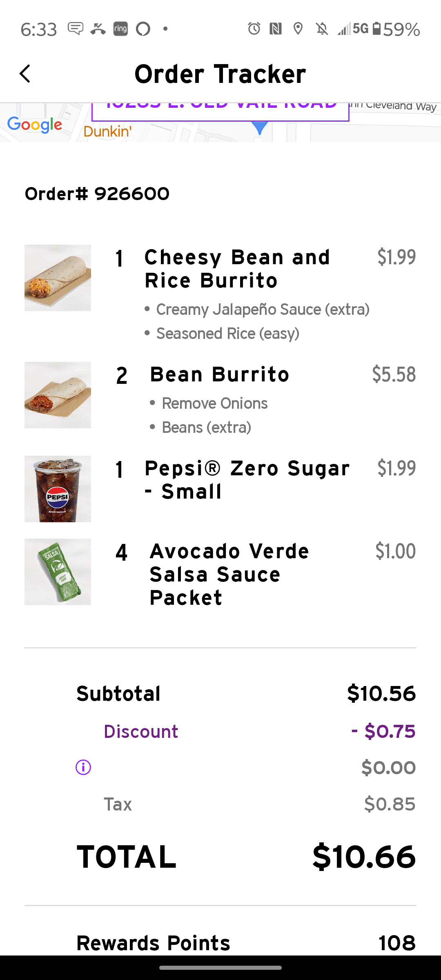
Task: Tap the purple info icon near fees
Action: click(x=83, y=767)
